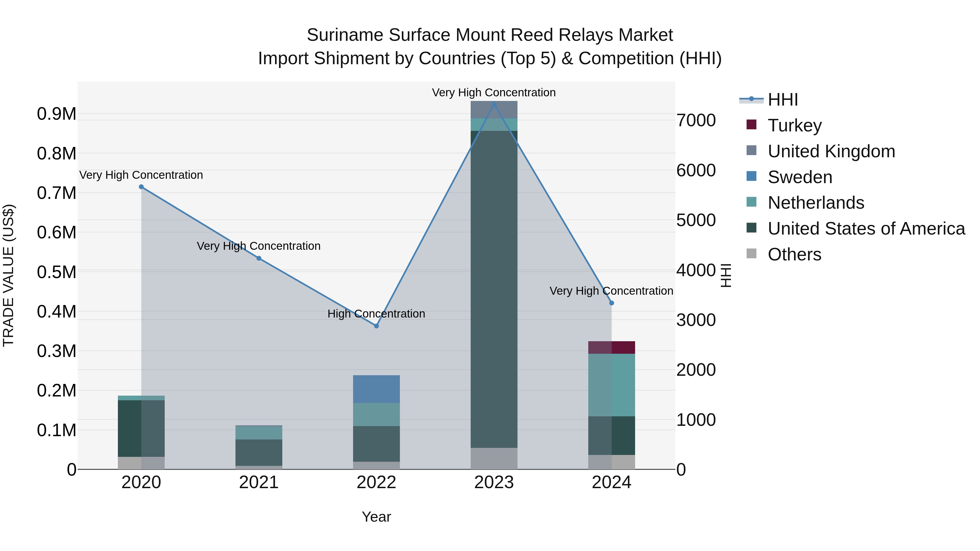The height and width of the screenshot is (551, 980).
Task: Click the 2024 x-axis label
Action: [x=611, y=482]
